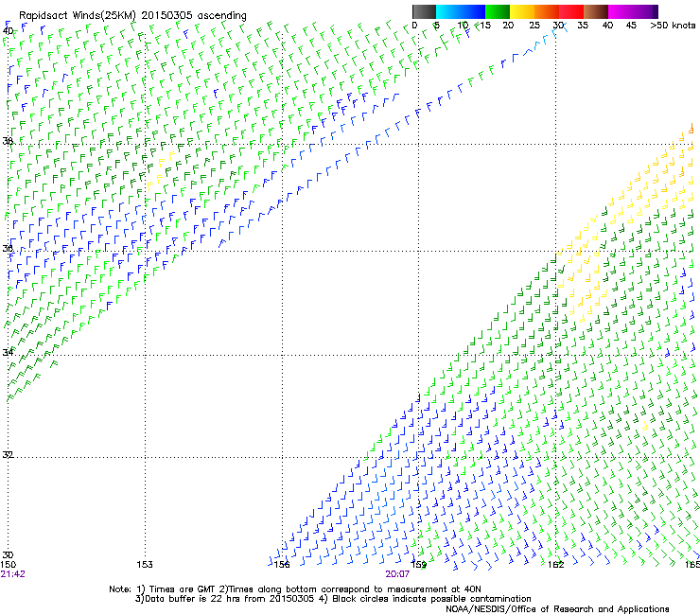Viewport: 700px width, 615px height.
Task: Click the latitude axis label "32"
Action: 8,455
